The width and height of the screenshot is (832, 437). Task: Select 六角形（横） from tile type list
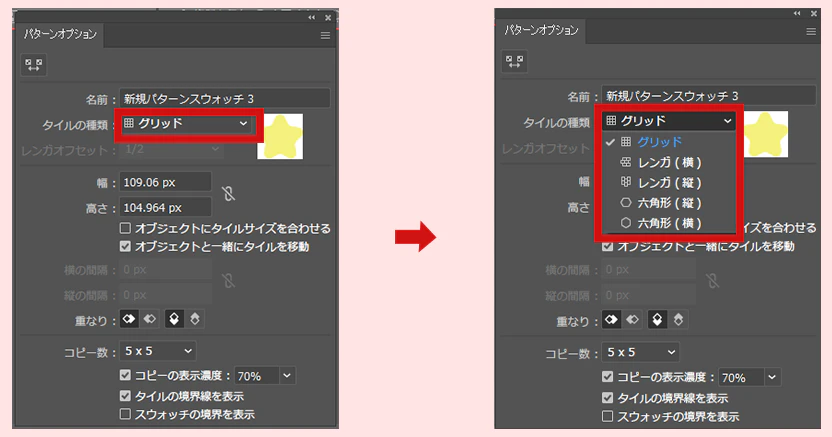670,223
